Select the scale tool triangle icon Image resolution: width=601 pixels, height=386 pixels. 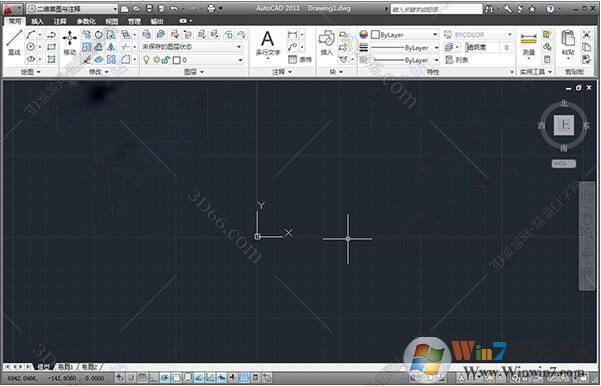pos(99,47)
